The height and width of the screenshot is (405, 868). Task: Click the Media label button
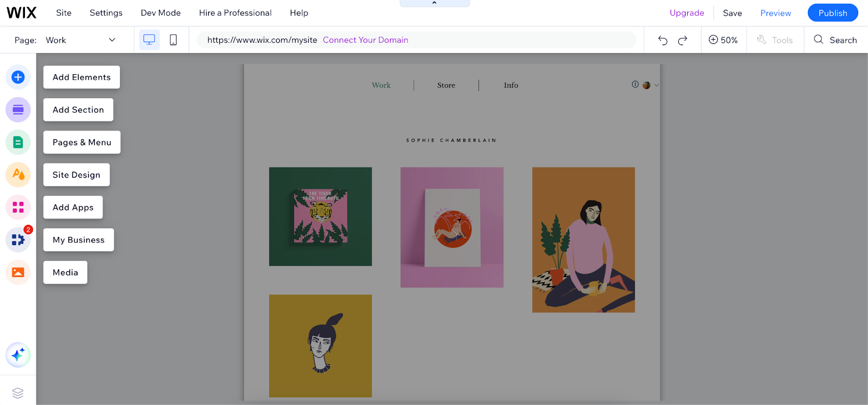tap(65, 272)
